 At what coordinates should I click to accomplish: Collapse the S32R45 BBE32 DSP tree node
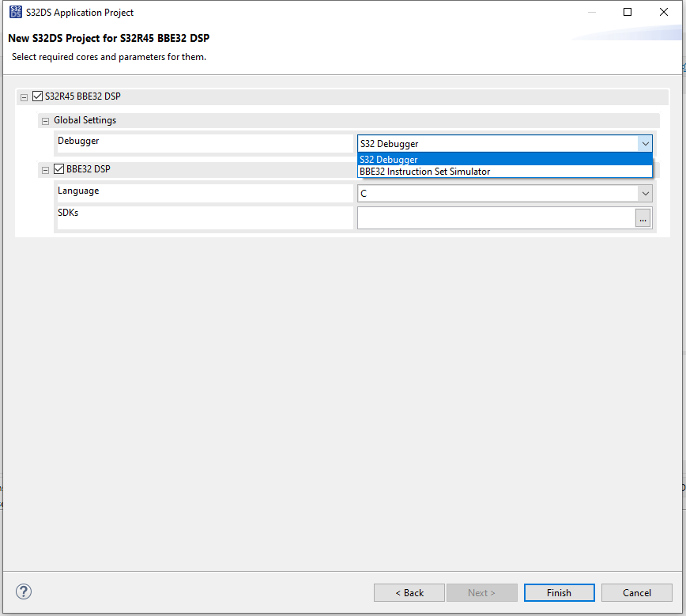24,97
